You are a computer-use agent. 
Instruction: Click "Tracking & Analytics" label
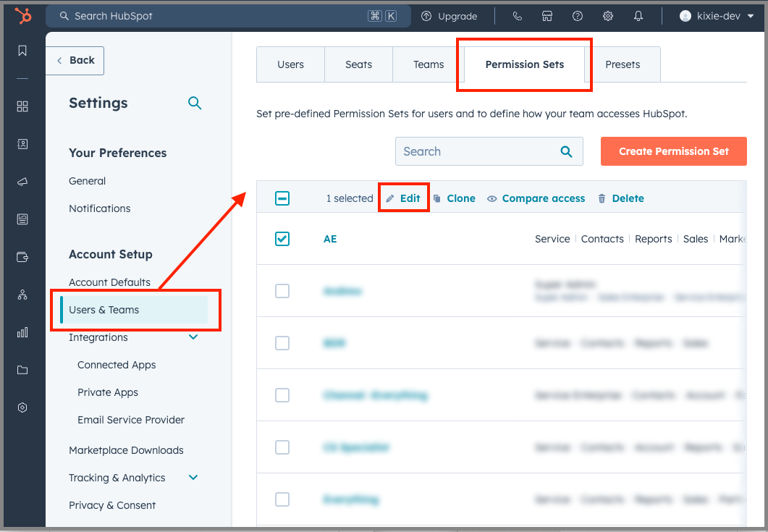pos(117,478)
